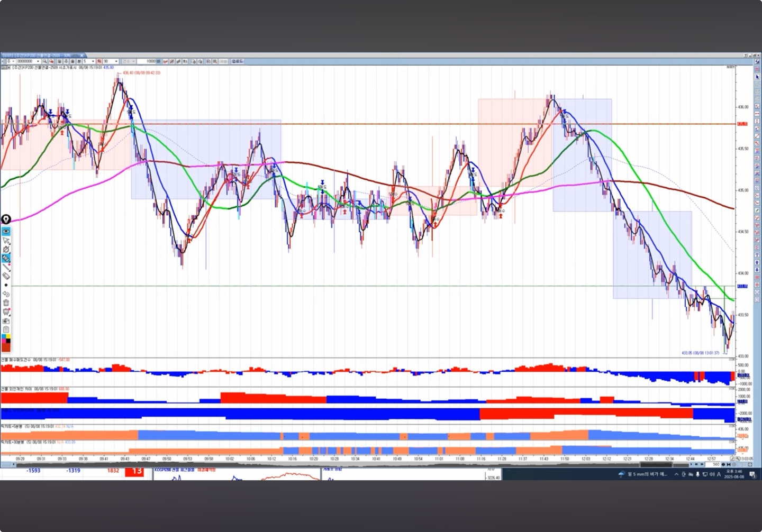Select the eraser tool in annotation toolbar
Screen dimensions: 762x532
pyautogui.click(x=6, y=276)
